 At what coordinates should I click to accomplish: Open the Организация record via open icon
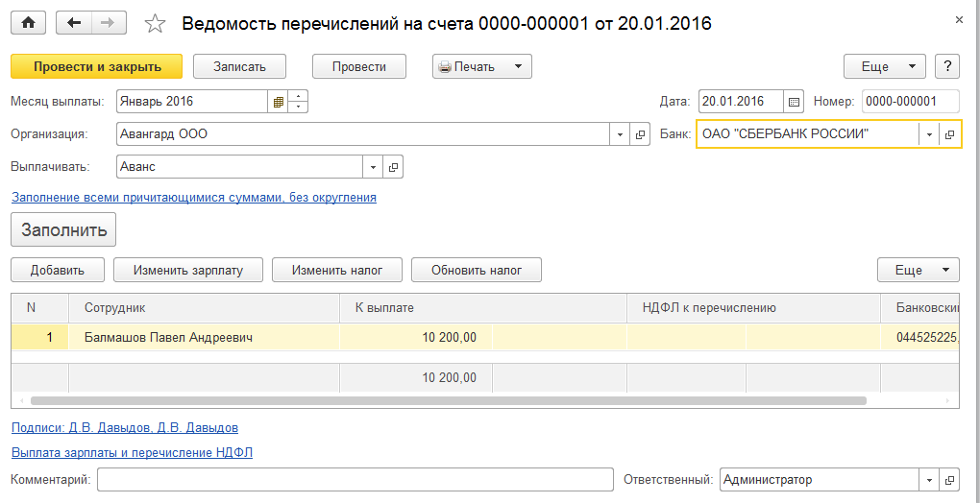click(641, 134)
